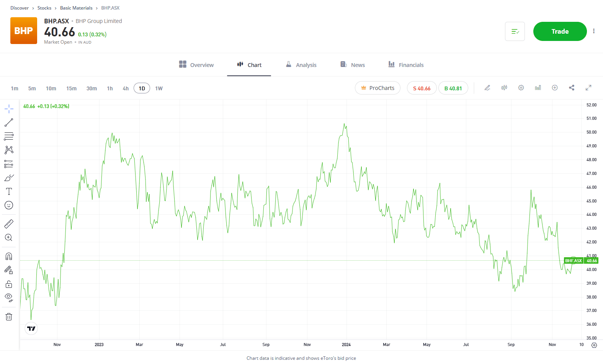Select the Chart tab
603x364 pixels.
[x=249, y=65]
